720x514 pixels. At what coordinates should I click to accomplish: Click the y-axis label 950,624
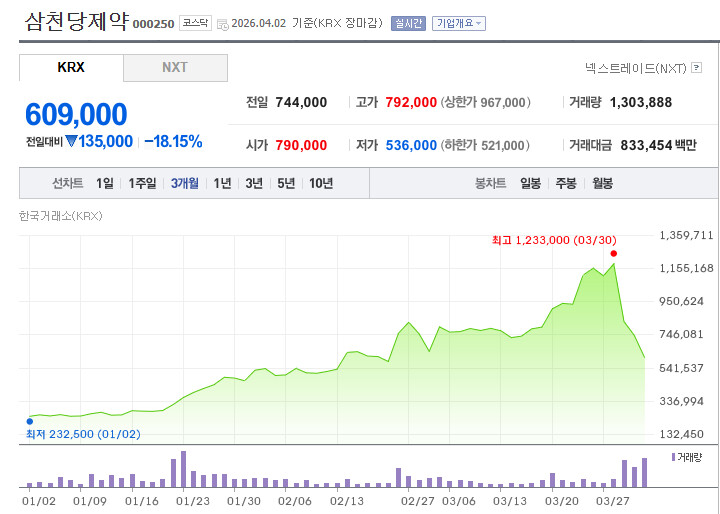(x=682, y=302)
